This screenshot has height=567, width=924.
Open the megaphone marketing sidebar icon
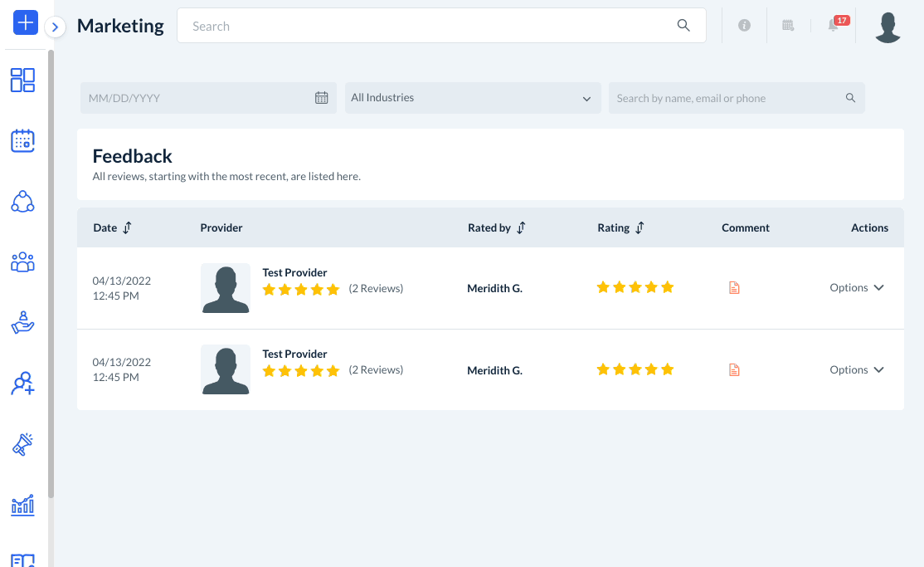pyautogui.click(x=22, y=444)
